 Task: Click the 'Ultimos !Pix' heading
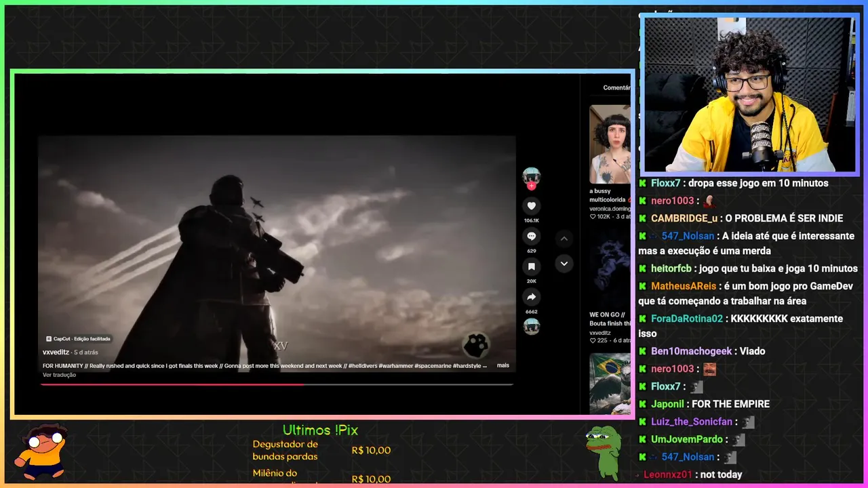(320, 430)
